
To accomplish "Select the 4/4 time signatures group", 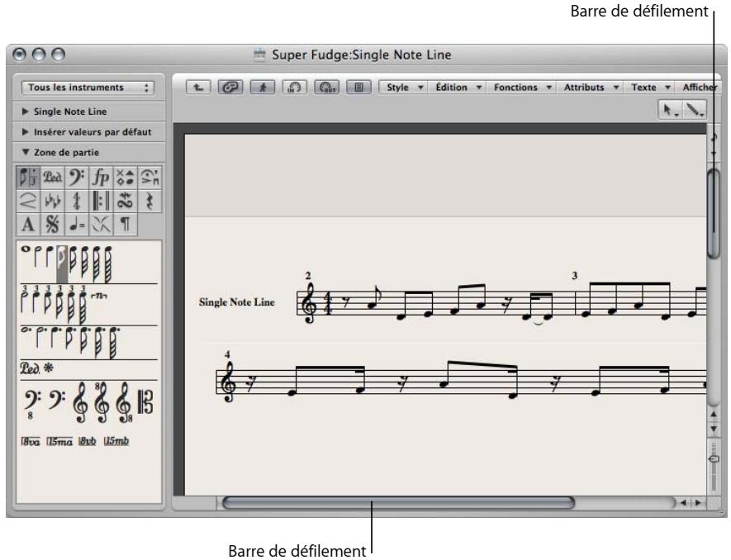I will (77, 201).
